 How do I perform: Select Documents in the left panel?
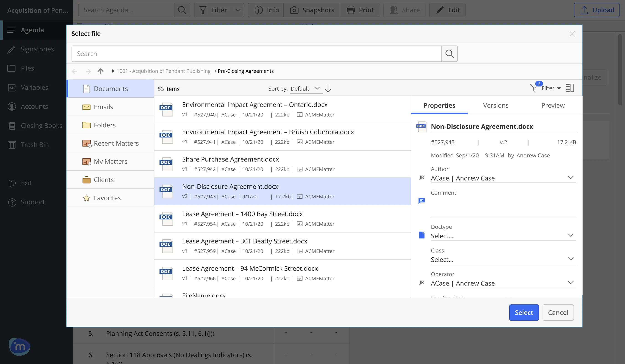111,88
